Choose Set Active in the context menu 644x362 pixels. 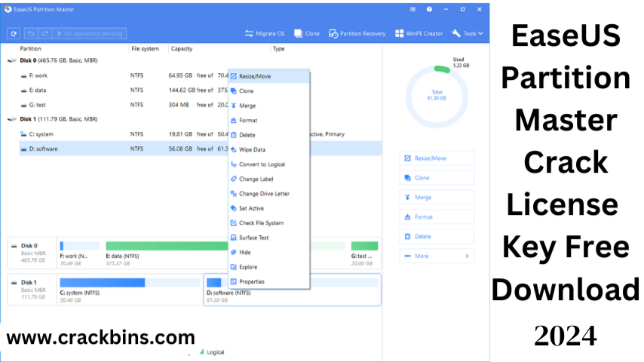pos(268,208)
